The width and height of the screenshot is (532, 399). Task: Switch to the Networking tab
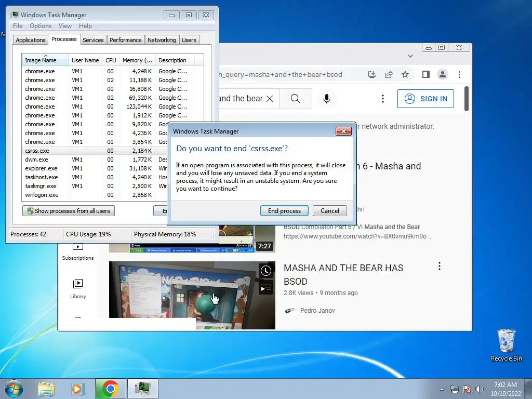point(162,40)
